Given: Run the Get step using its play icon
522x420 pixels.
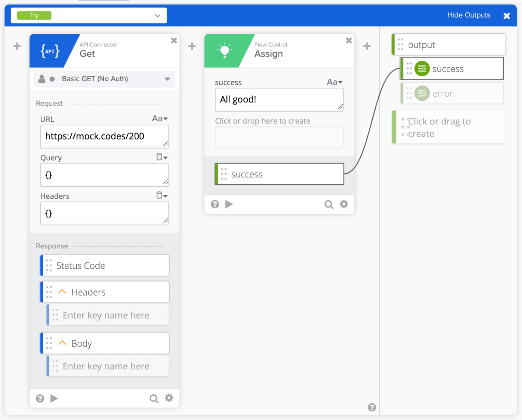Looking at the screenshot, I should point(54,398).
